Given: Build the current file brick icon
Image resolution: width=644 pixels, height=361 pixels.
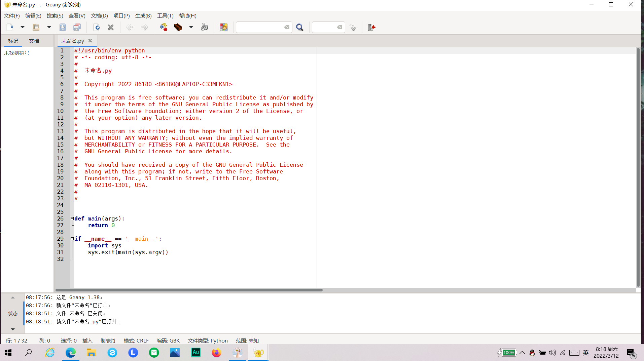Looking at the screenshot, I should 178,27.
